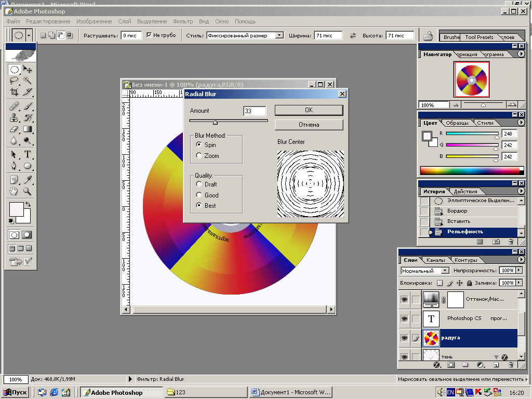Choose Best quality

pos(199,205)
